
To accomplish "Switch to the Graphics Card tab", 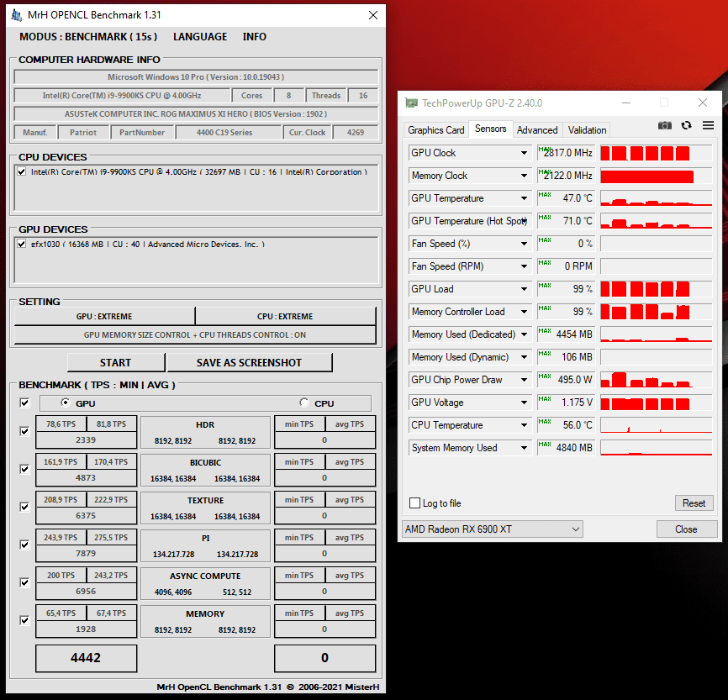I will 436,130.
